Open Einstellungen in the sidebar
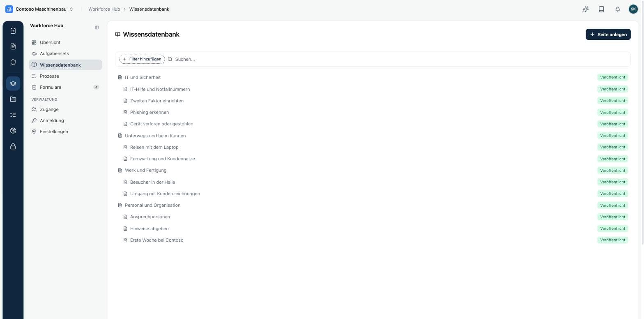Viewport: 644px width, 319px height. pyautogui.click(x=65, y=132)
